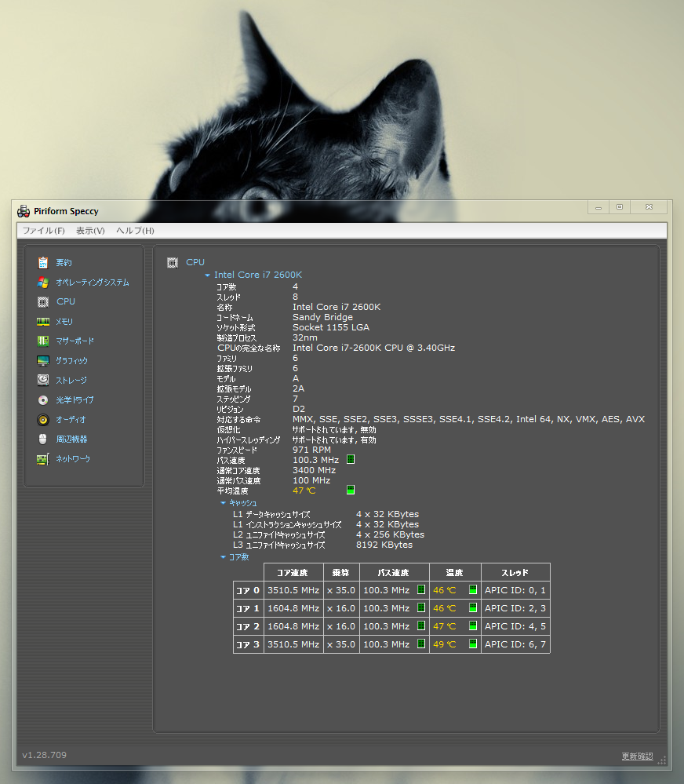Click the Graphics (グラフィック) monitor icon
The image size is (684, 784).
tap(43, 360)
